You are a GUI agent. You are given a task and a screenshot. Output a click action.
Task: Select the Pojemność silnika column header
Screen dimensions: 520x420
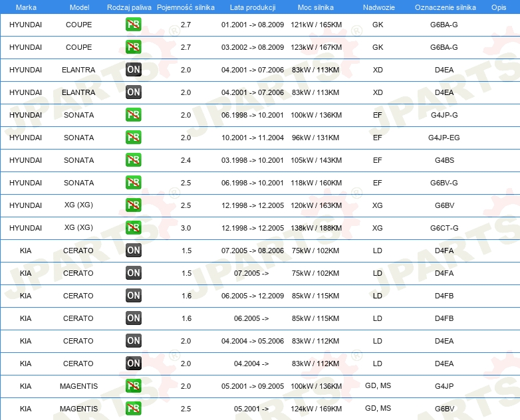(x=186, y=7)
